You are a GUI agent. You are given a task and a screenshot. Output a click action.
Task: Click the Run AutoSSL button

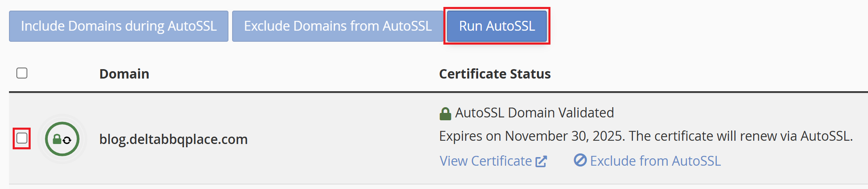point(497,26)
